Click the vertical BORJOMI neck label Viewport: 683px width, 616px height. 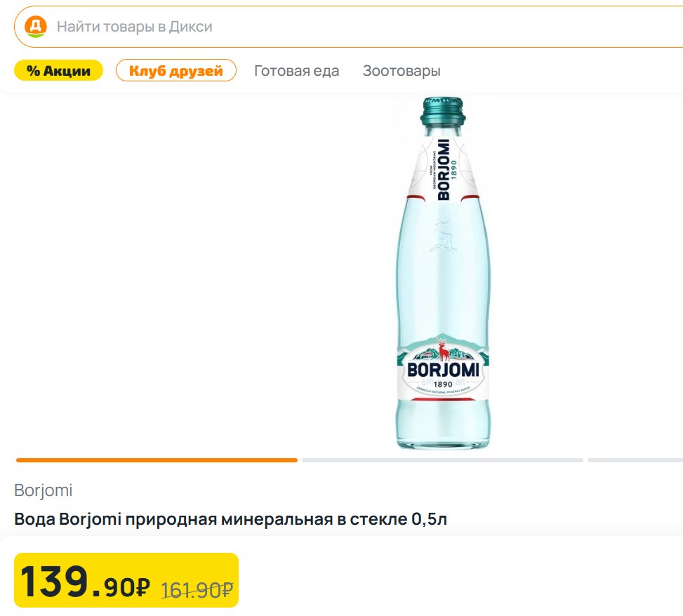coord(444,170)
